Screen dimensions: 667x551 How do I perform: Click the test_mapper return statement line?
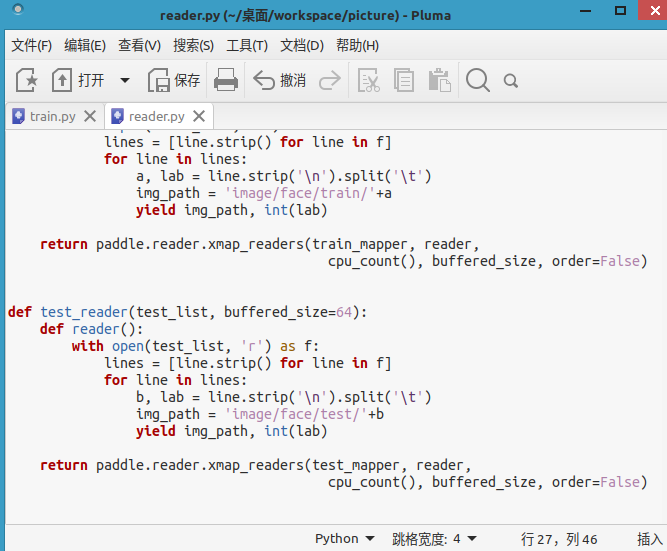tap(256, 465)
